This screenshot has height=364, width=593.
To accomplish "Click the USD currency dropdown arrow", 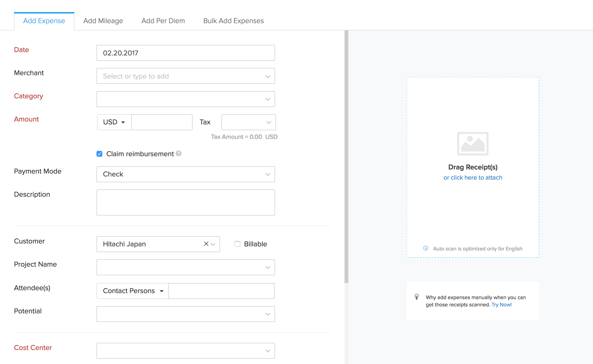I will pyautogui.click(x=123, y=122).
